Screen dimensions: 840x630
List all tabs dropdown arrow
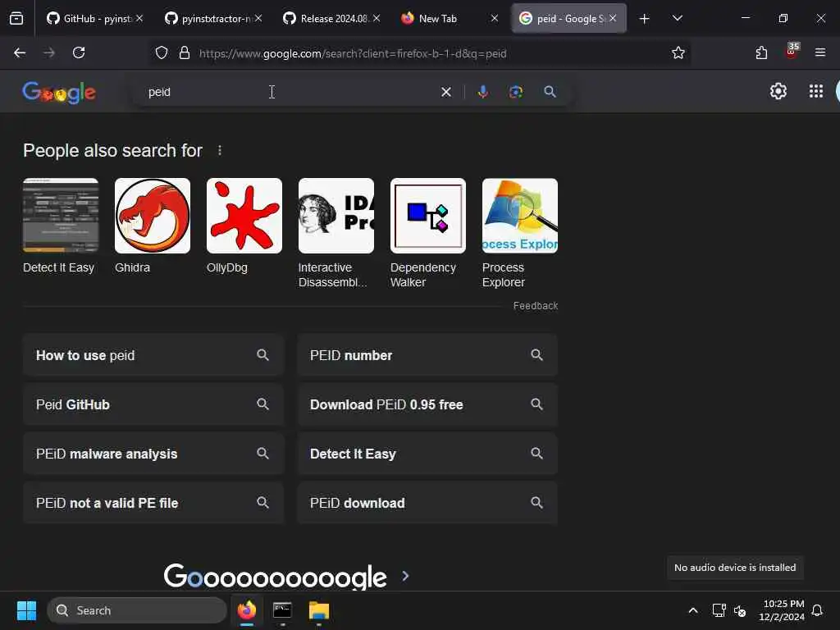pyautogui.click(x=677, y=19)
